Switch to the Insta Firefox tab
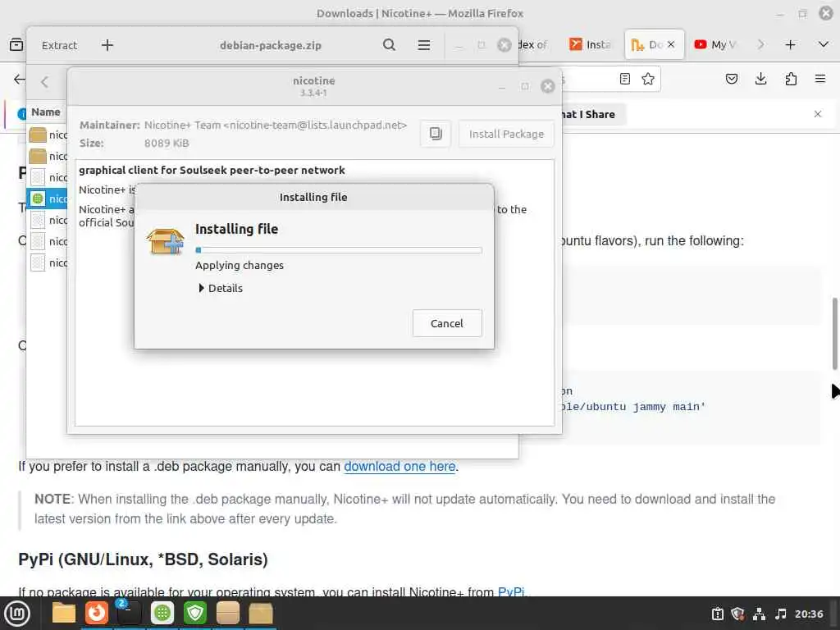The height and width of the screenshot is (630, 840). click(x=589, y=44)
